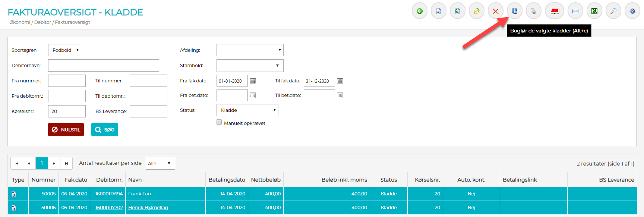Export via the green Excel icon
The width and height of the screenshot is (644, 217).
coord(594,11)
